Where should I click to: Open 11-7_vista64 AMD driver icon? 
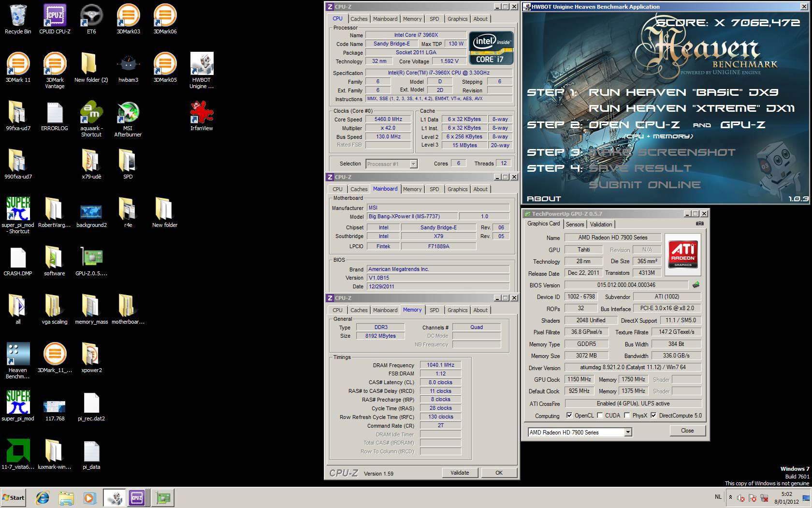point(18,455)
